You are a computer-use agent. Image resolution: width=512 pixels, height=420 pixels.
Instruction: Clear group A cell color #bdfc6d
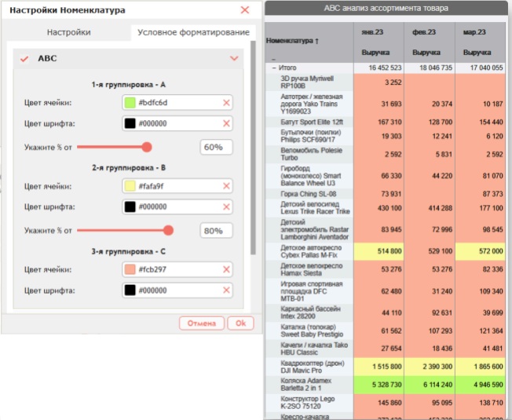[x=226, y=103]
